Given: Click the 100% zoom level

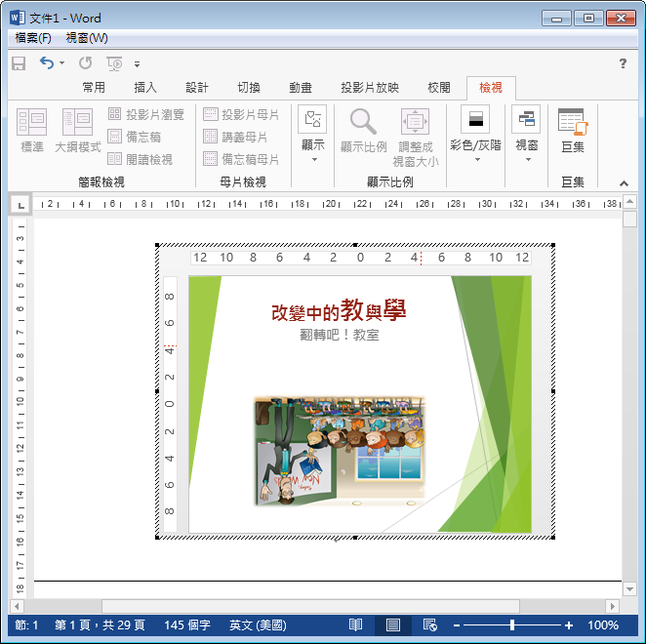Looking at the screenshot, I should (603, 625).
